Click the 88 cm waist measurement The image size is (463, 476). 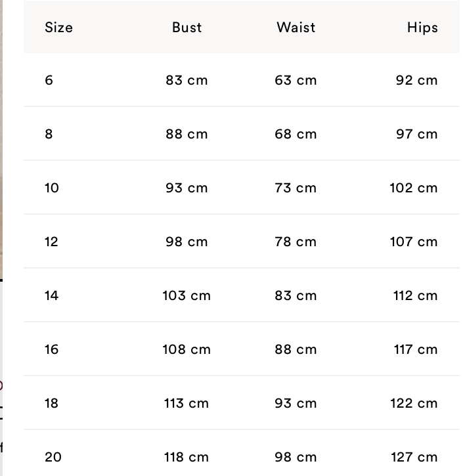point(296,349)
